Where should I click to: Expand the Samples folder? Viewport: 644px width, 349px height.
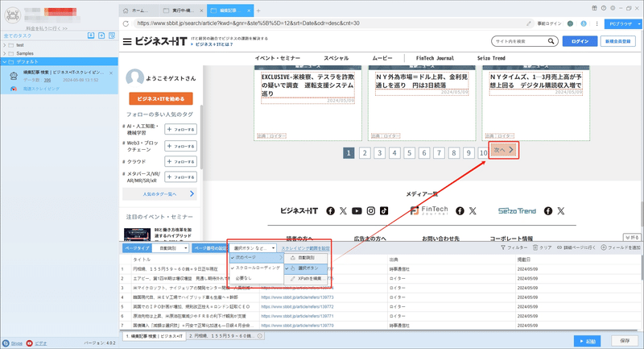click(5, 53)
